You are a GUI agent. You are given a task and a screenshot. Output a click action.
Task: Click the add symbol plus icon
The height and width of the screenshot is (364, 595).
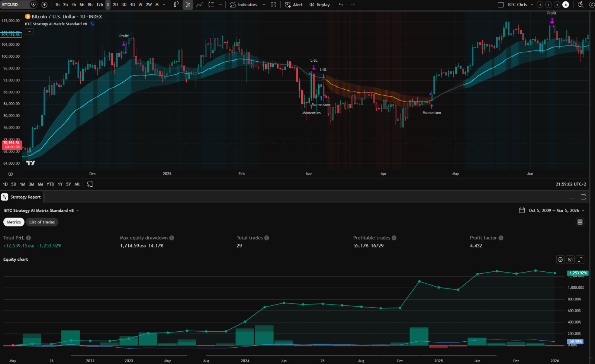45,5
